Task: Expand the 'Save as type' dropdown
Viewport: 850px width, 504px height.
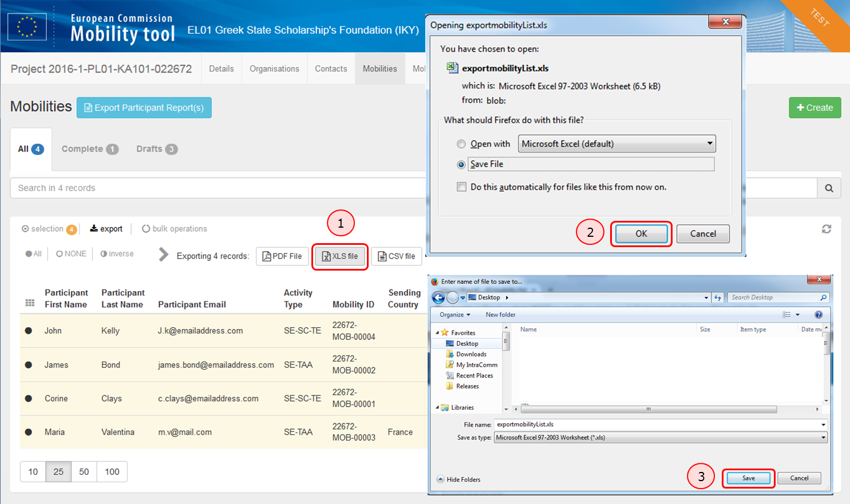Action: tap(661, 438)
